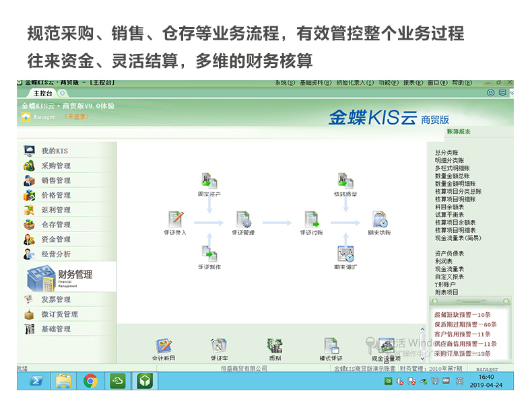Click the 未登录 login link
This screenshot has width=532, height=397.
point(77,116)
